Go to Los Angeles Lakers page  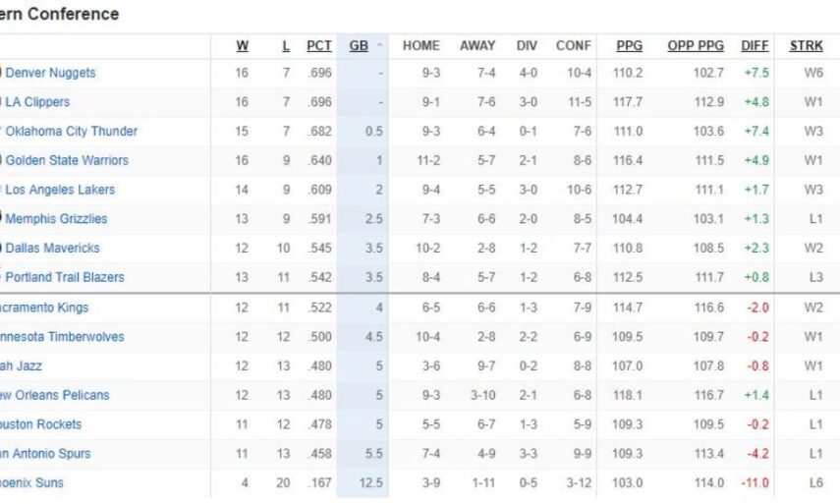pyautogui.click(x=60, y=190)
